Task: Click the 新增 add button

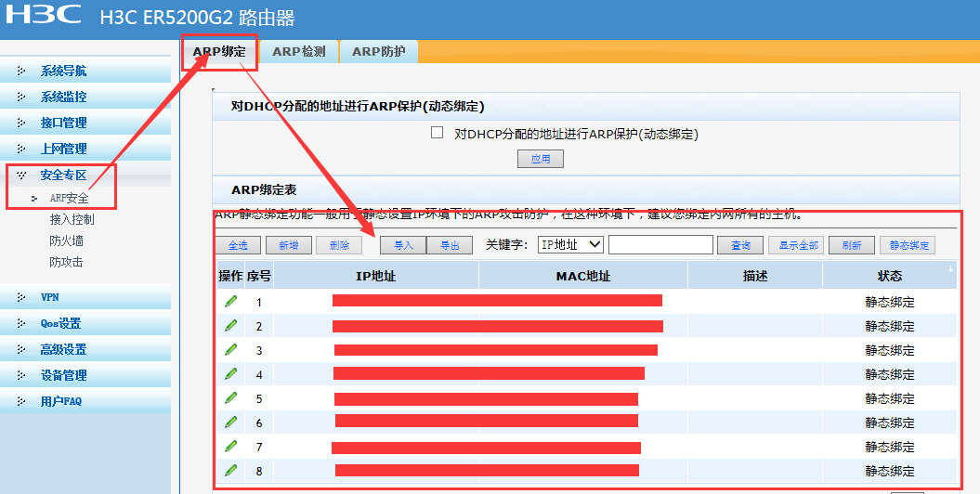Action: point(289,245)
